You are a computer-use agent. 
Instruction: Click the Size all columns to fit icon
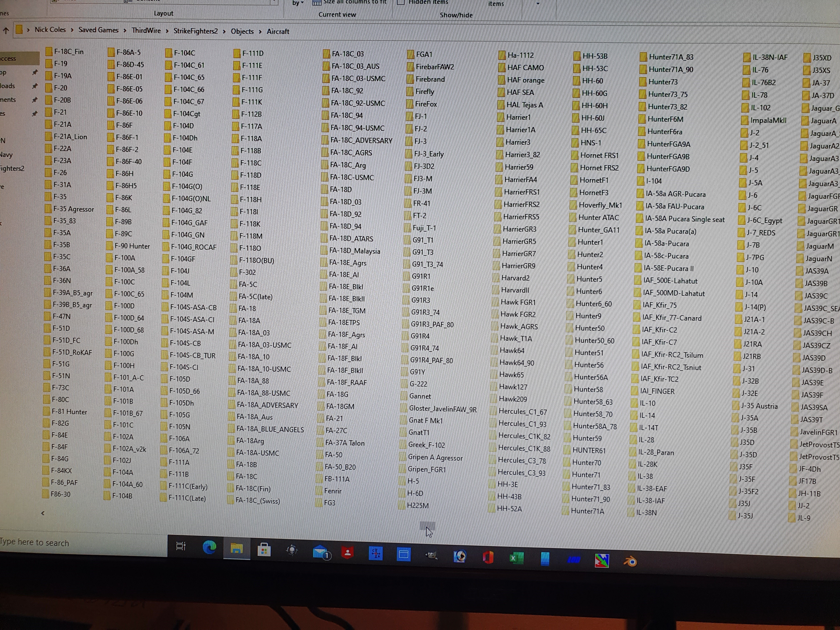(317, 3)
